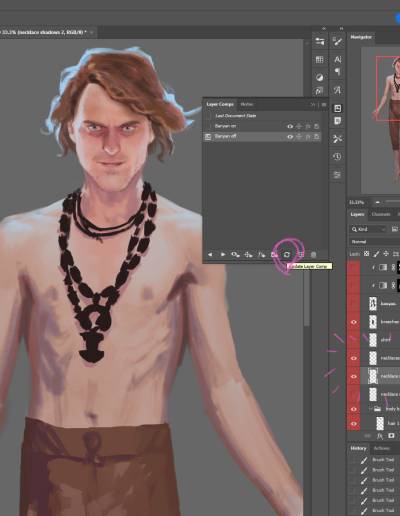The image size is (400, 516).
Task: Click the tools crossed wrench icon
Action: (337, 139)
